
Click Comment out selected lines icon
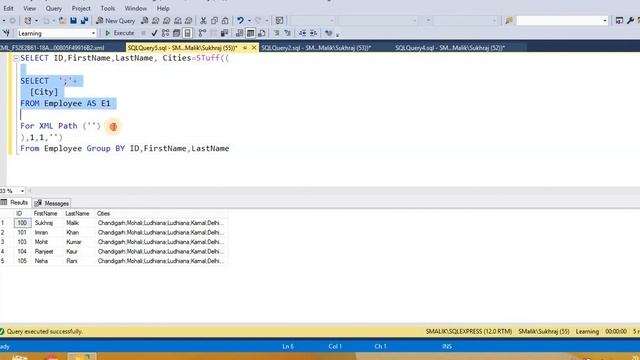click(276, 33)
